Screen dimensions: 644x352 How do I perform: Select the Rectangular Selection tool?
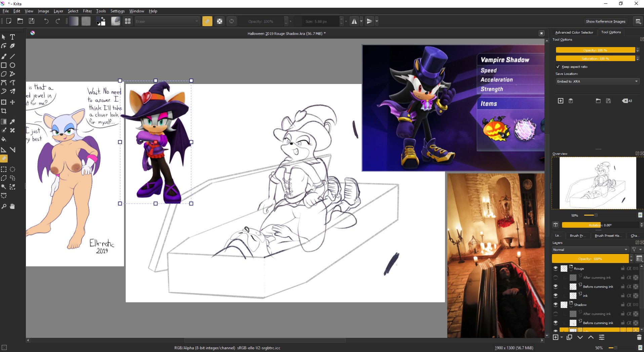pos(4,169)
